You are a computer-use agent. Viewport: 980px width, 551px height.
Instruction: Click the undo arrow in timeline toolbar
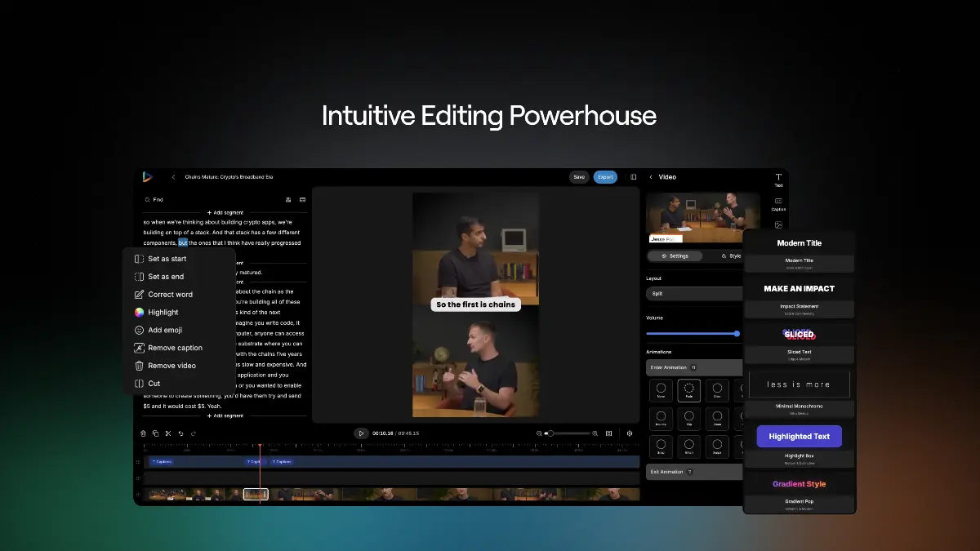(x=180, y=433)
